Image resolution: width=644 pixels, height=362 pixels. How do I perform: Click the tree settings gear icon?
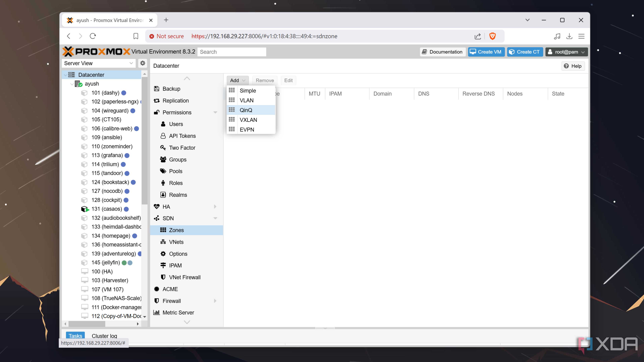(x=143, y=63)
